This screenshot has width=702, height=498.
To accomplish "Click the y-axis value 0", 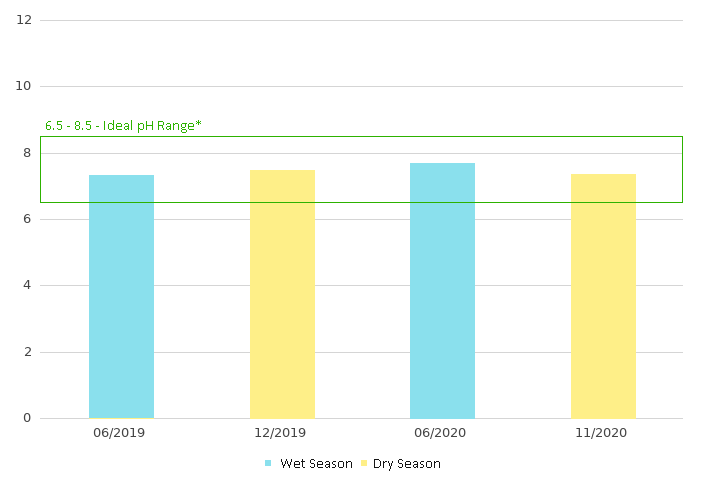I will click(x=27, y=418).
